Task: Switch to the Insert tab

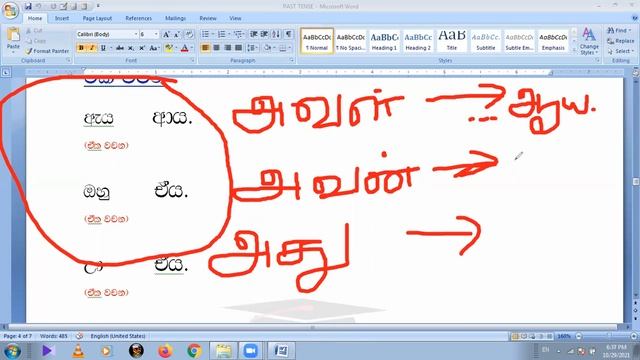Action: coord(62,18)
